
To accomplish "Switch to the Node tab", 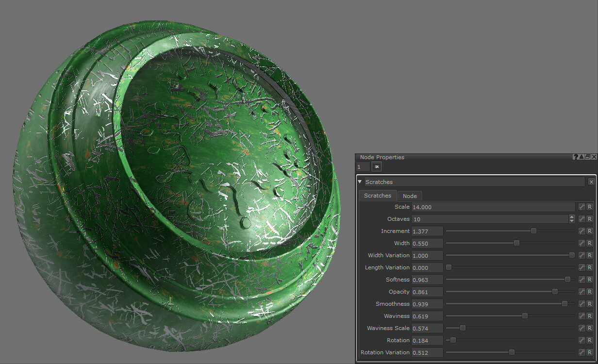I will (x=410, y=196).
